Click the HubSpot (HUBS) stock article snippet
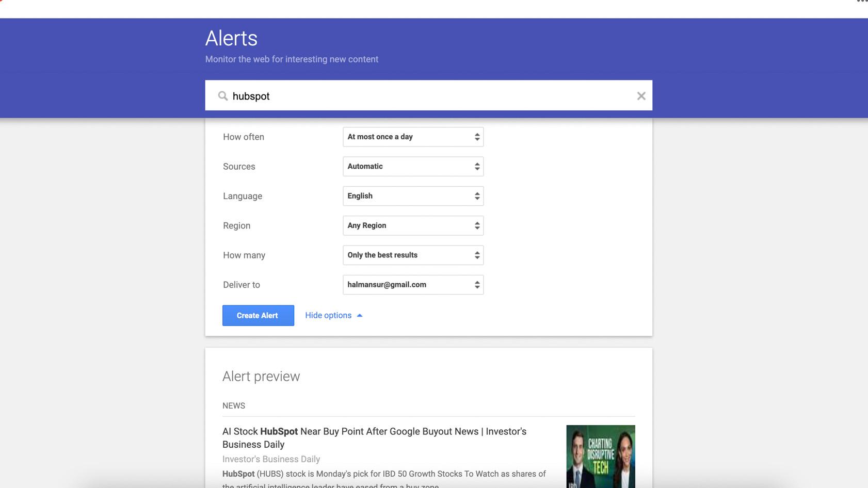This screenshot has width=868, height=488. point(384,474)
